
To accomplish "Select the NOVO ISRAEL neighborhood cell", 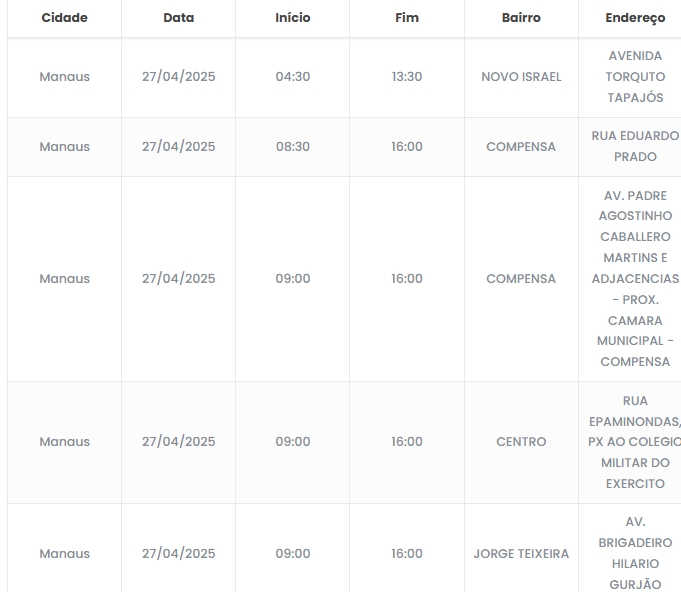I will [x=521, y=77].
